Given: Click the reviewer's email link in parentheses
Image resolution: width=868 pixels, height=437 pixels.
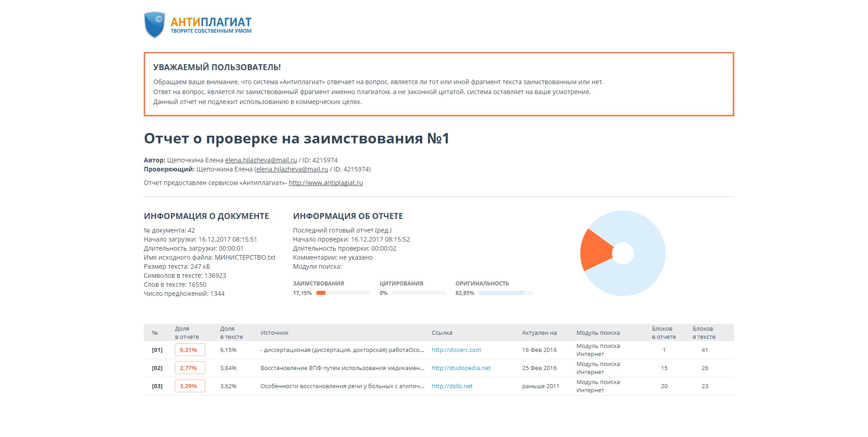Looking at the screenshot, I should point(292,169).
